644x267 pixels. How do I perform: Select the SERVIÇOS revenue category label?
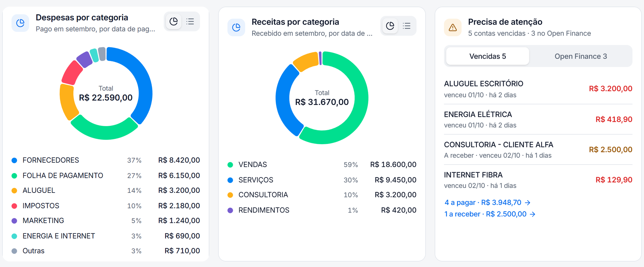tap(256, 180)
